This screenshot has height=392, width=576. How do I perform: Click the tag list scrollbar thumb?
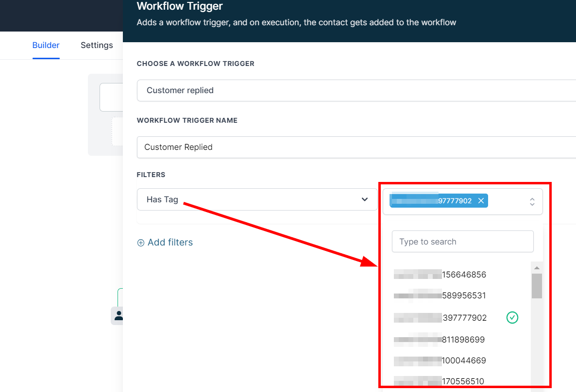pyautogui.click(x=537, y=286)
